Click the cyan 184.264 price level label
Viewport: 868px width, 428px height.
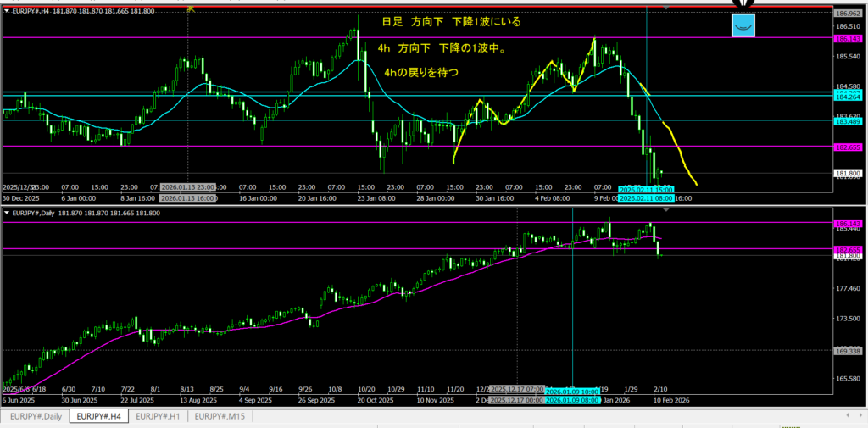coord(849,97)
